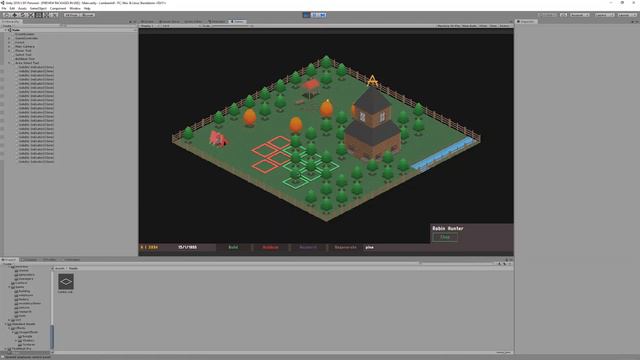Click the Project folder tree scrollbar
Image resolution: width=640 pixels, height=360 pixels.
(52, 337)
